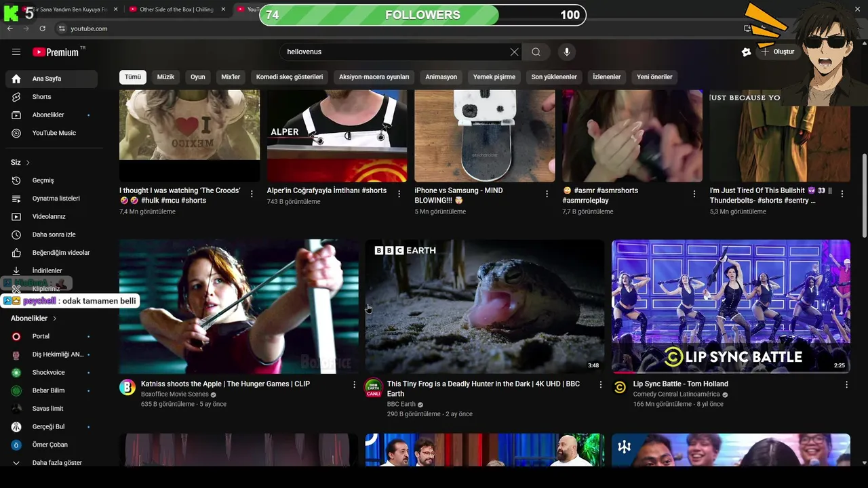Select the Müzik filter chip
The image size is (868, 488).
pos(165,77)
